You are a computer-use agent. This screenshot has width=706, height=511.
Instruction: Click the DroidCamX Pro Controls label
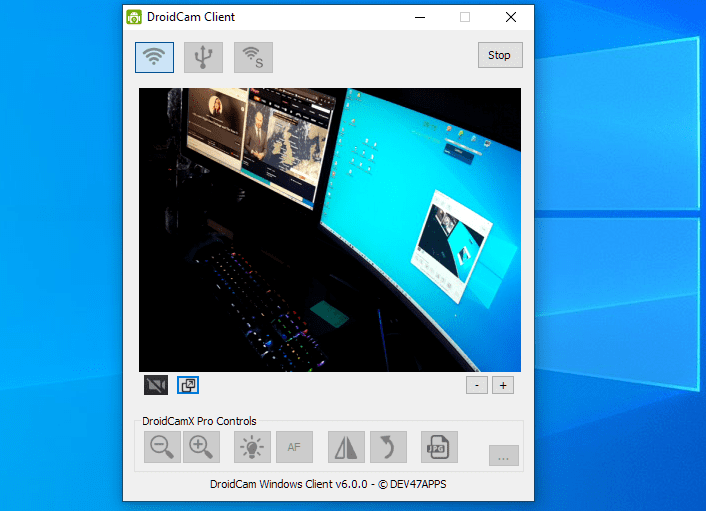click(199, 421)
